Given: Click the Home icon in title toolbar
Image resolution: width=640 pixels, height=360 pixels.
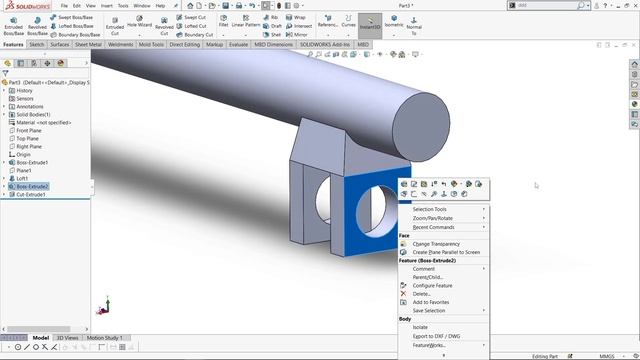Looking at the screenshot, I should click(190, 6).
